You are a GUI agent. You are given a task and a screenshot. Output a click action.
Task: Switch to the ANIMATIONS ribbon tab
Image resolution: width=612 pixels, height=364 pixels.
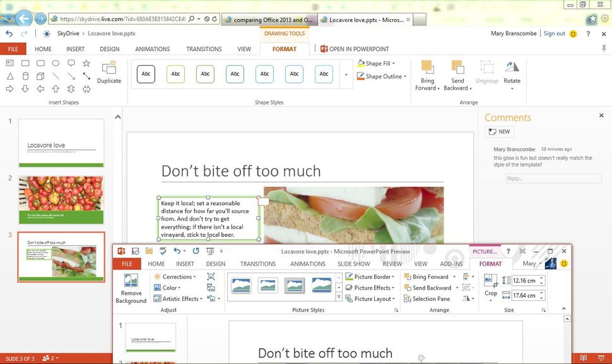pyautogui.click(x=151, y=49)
